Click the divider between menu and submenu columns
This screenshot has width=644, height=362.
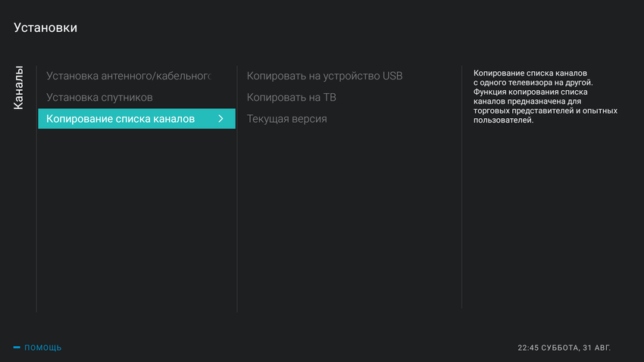tap(237, 189)
